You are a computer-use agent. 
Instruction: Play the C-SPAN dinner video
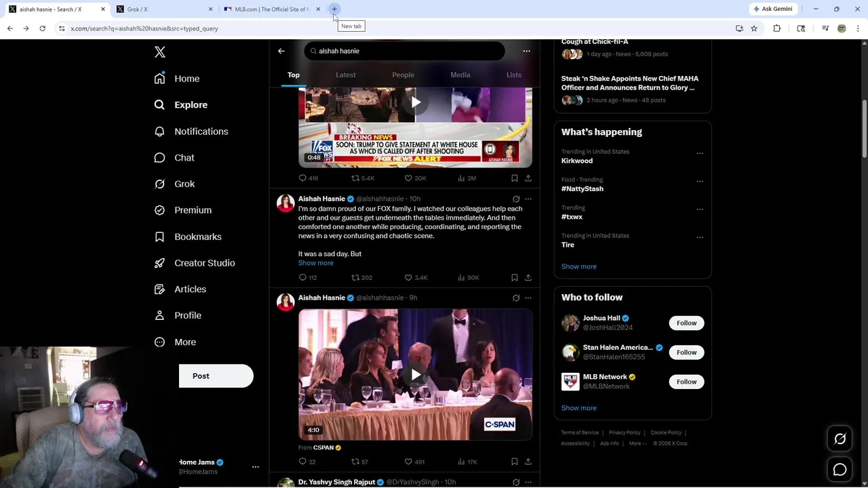416,375
